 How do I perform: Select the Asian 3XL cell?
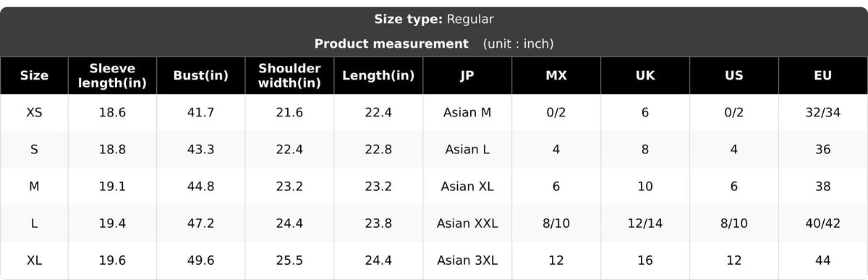pos(467,260)
